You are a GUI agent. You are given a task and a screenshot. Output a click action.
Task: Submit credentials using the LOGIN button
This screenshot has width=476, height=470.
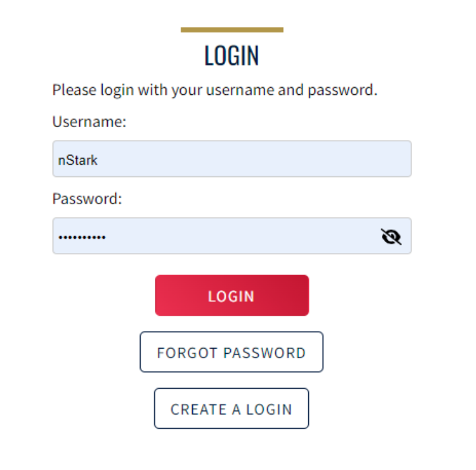(232, 296)
